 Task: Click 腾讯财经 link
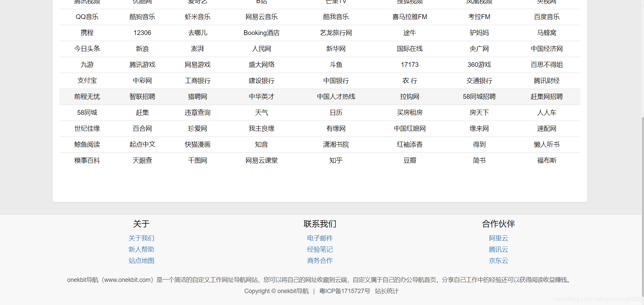click(547, 81)
